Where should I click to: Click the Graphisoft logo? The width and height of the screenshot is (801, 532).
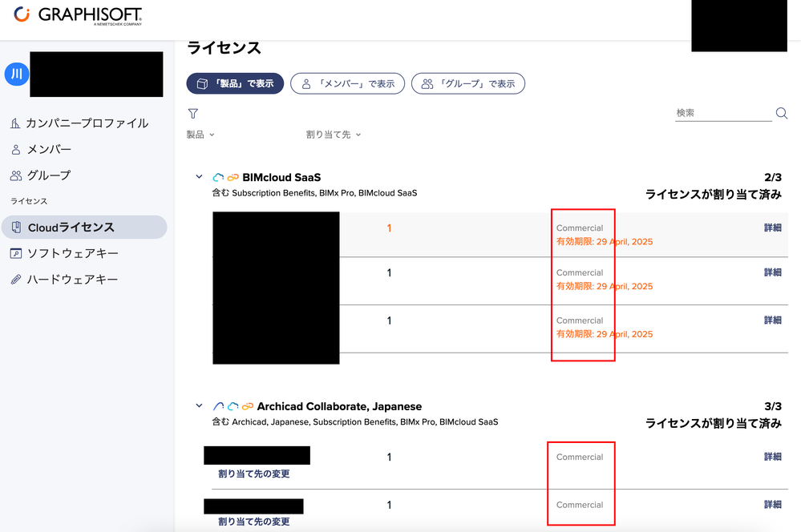pos(78,15)
